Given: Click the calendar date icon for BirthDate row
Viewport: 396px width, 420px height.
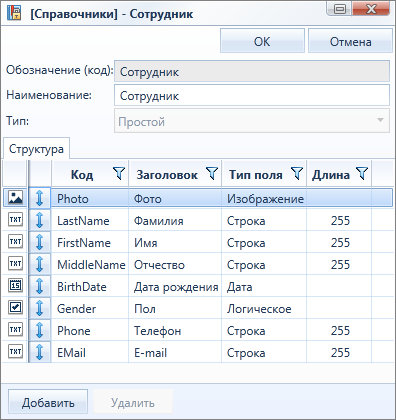Looking at the screenshot, I should 15,285.
